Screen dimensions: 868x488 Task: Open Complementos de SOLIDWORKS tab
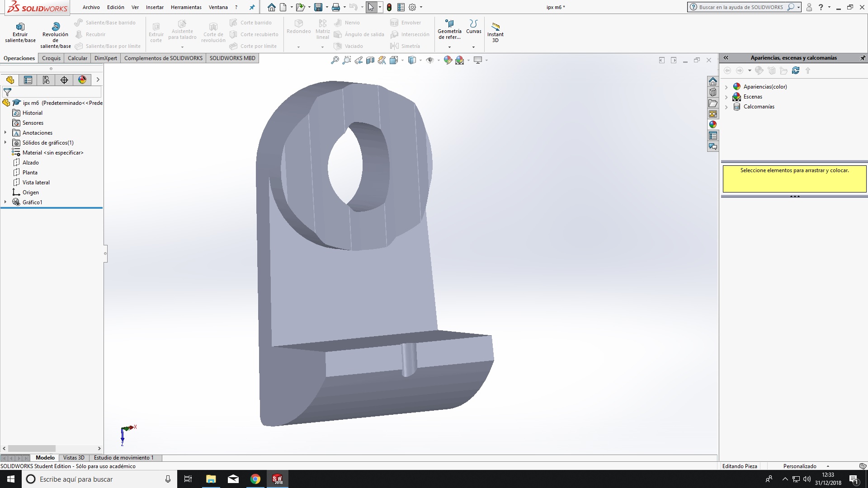click(x=163, y=58)
